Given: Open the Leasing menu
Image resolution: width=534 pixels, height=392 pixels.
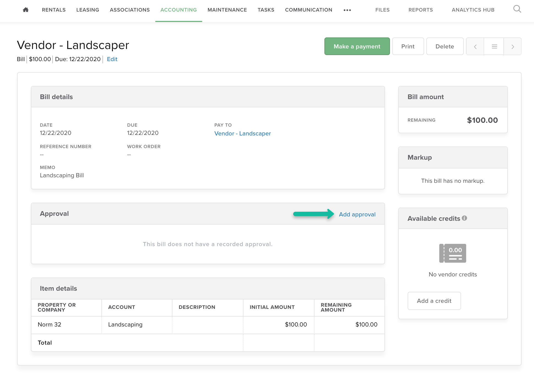Looking at the screenshot, I should [88, 10].
